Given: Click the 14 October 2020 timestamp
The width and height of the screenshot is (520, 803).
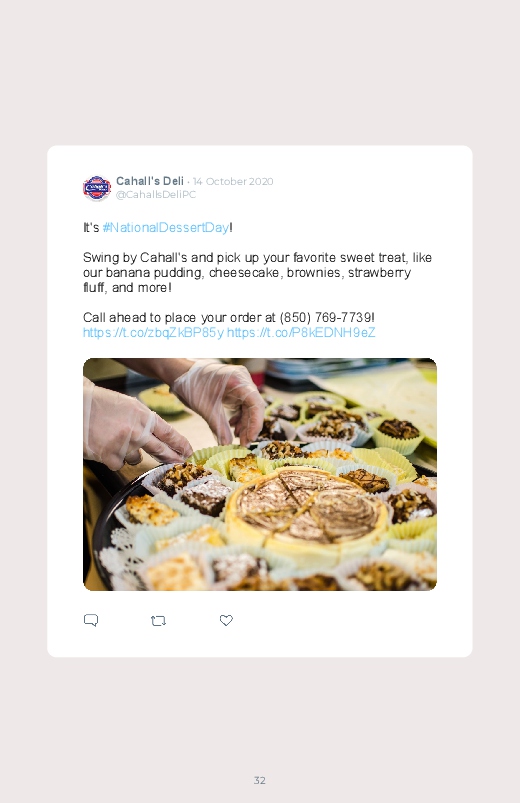Looking at the screenshot, I should tap(233, 181).
